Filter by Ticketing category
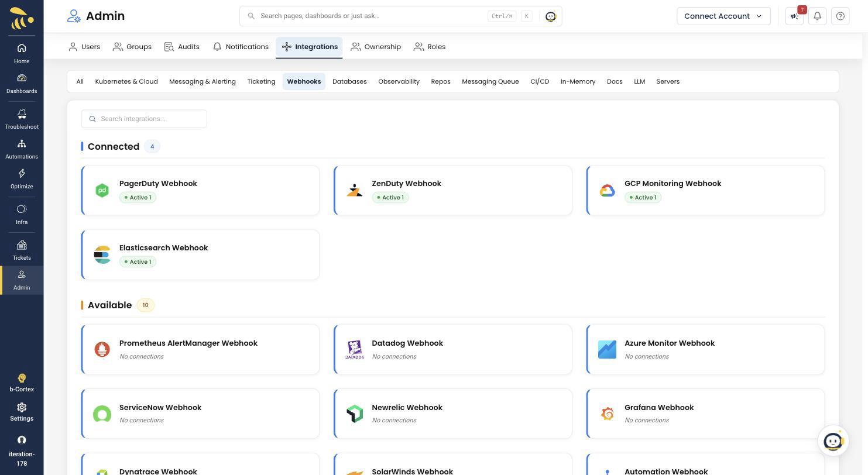 (x=261, y=81)
